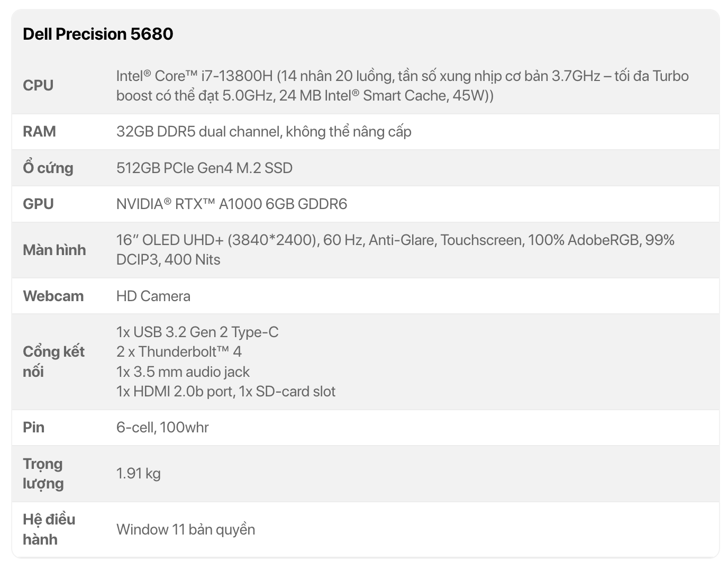Viewport: 728px width, 561px height.
Task: Click the 1.91 kg weight value
Action: pyautogui.click(x=138, y=473)
